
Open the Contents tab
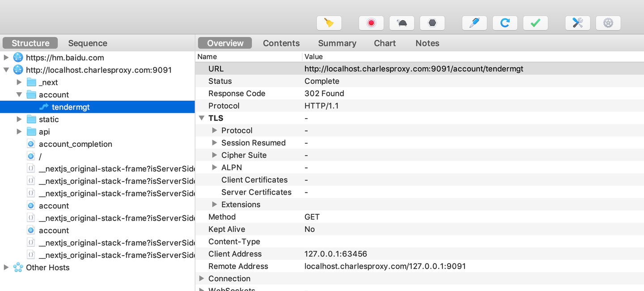(x=281, y=43)
